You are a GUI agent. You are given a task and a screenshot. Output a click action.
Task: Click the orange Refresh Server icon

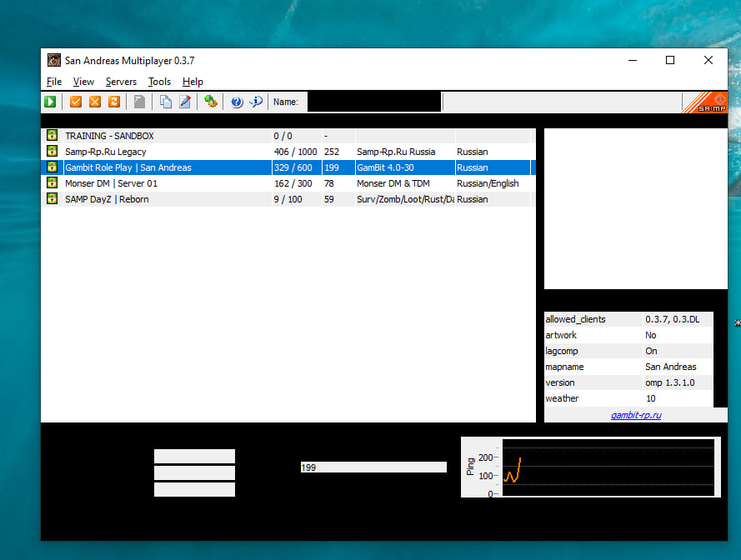pos(114,102)
